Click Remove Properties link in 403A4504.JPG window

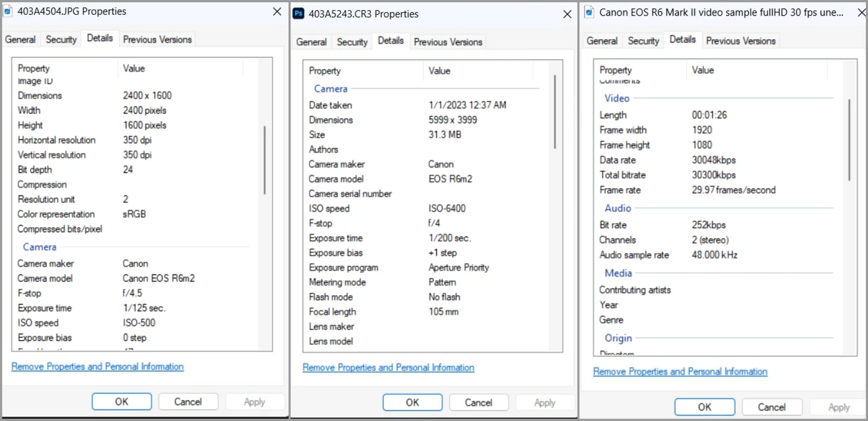pyautogui.click(x=97, y=366)
